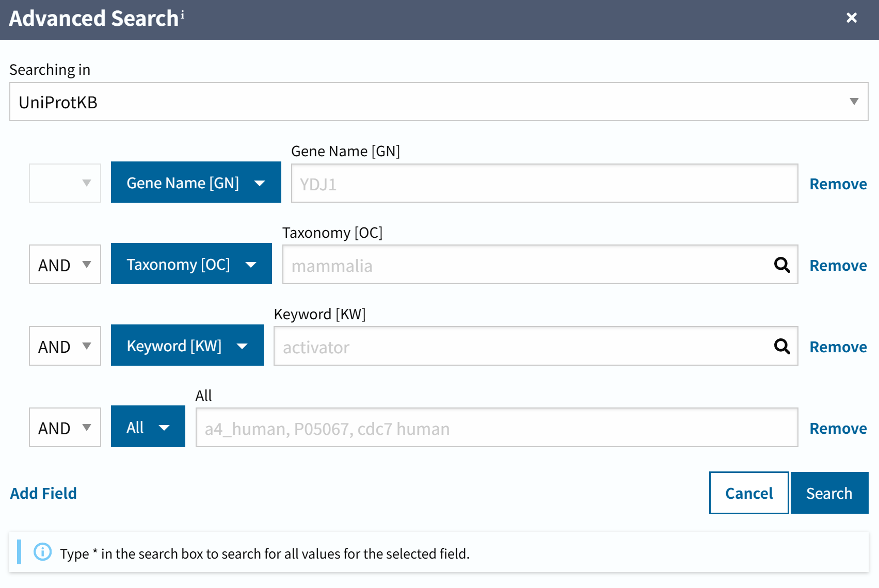The image size is (879, 588).
Task: Change the AND operator on Keyword row
Action: click(x=65, y=346)
